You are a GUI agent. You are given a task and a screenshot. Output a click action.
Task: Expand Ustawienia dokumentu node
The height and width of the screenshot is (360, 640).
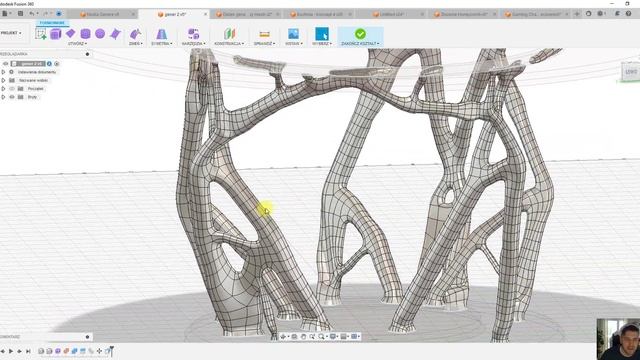point(3,72)
